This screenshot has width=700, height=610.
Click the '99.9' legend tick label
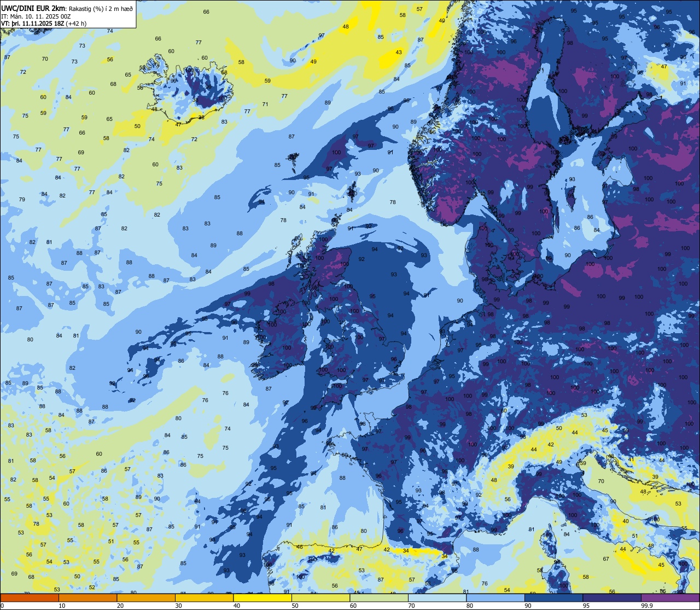pos(647,606)
